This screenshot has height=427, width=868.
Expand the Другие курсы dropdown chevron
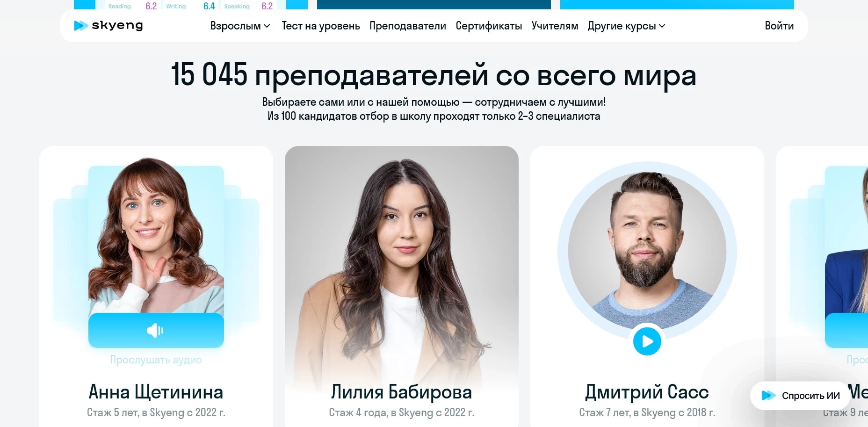click(662, 26)
